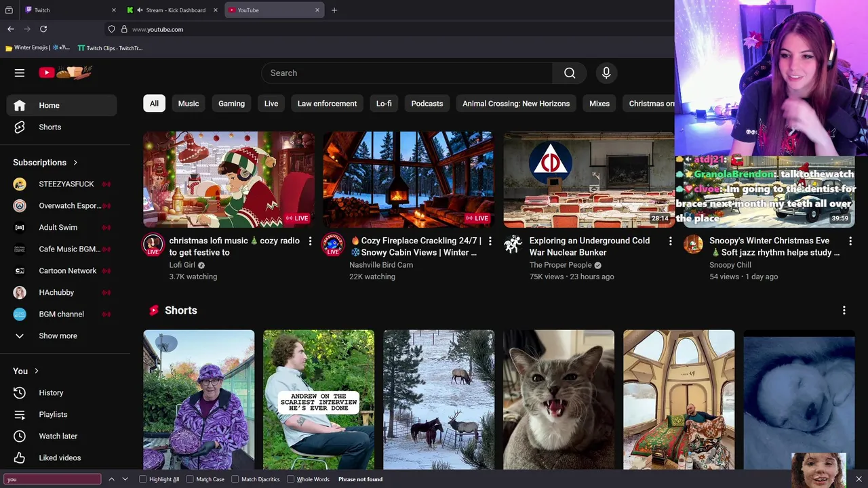Open options for christmas lofi music video

click(310, 241)
